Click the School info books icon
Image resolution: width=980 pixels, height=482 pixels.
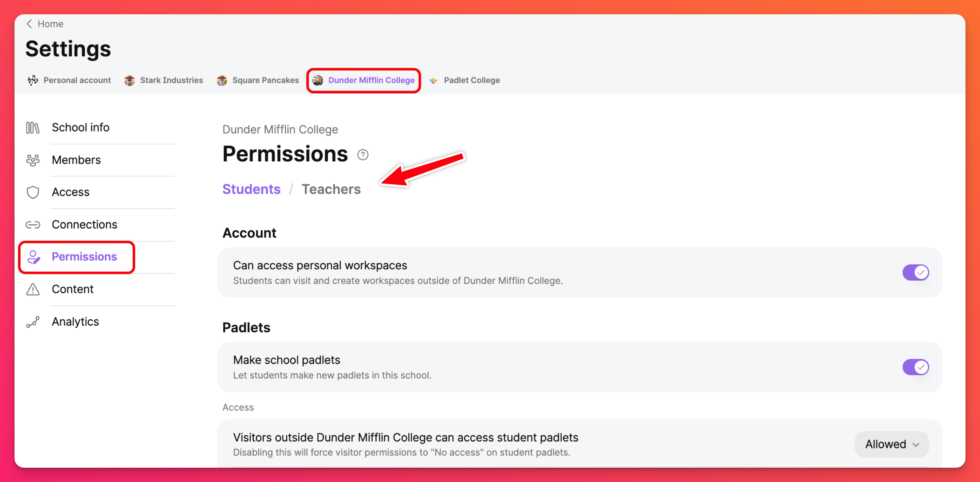click(33, 128)
